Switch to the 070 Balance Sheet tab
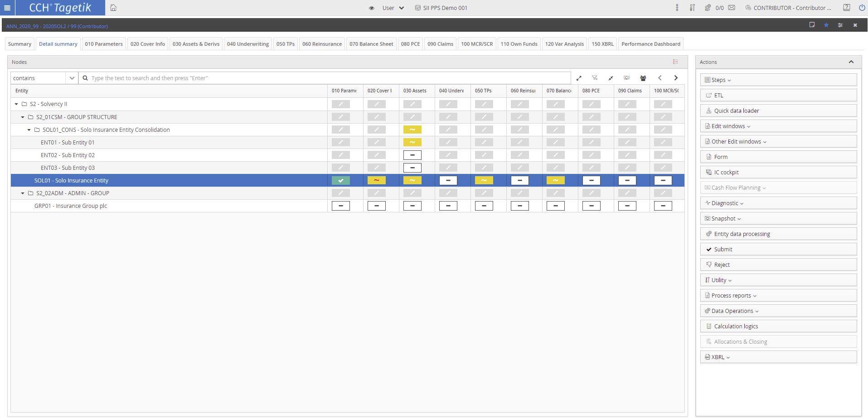Image resolution: width=868 pixels, height=418 pixels. pos(371,44)
